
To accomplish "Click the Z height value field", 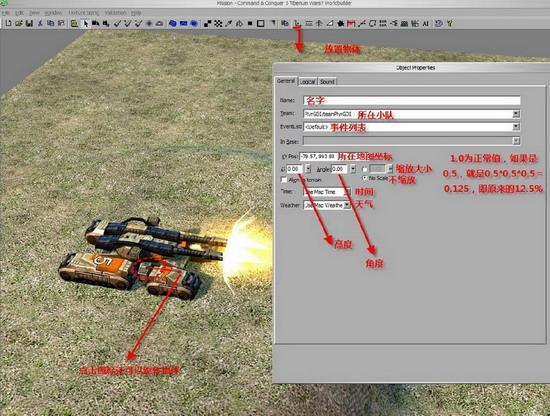I will pyautogui.click(x=295, y=169).
